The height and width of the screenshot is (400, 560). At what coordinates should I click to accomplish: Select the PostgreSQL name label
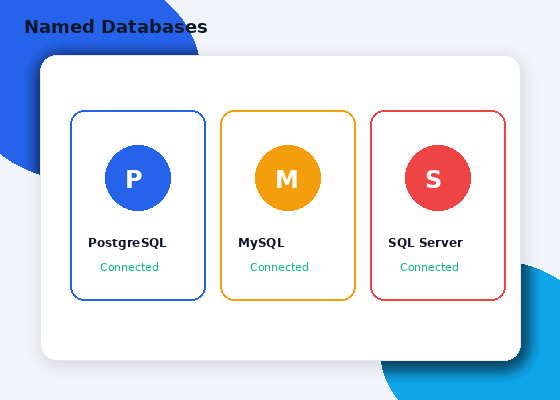click(x=128, y=243)
